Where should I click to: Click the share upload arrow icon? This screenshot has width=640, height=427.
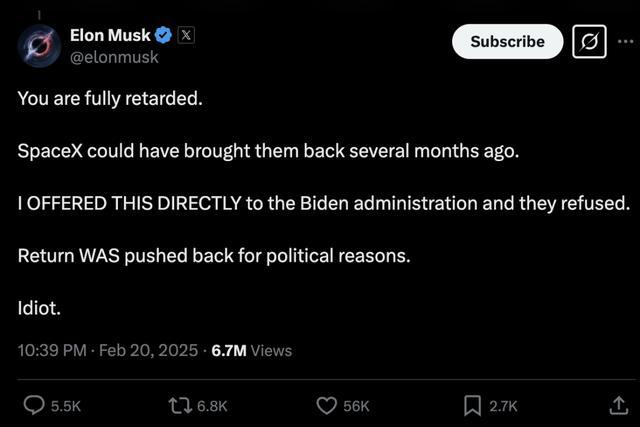point(618,405)
